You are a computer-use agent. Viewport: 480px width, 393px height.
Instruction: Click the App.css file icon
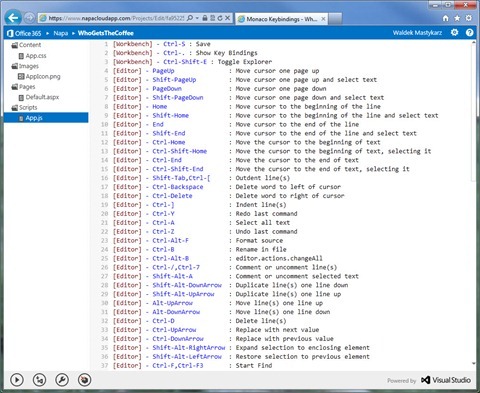point(21,56)
